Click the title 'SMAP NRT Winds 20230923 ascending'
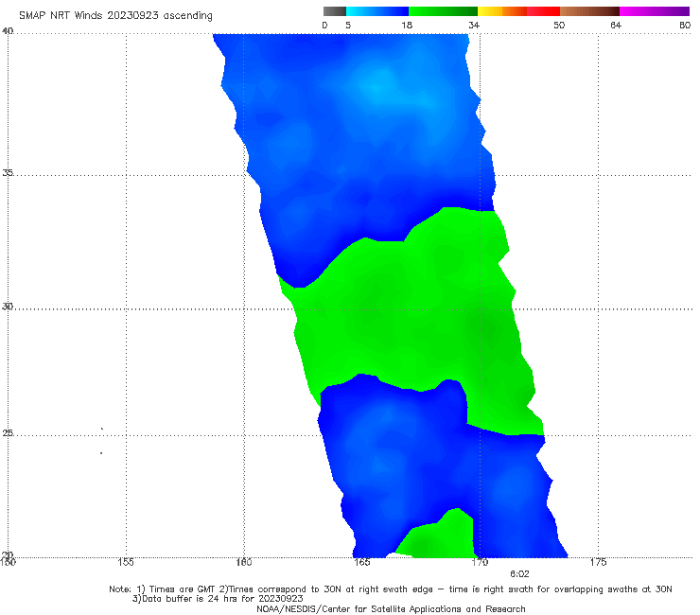This screenshot has width=700, height=615. coord(115,15)
